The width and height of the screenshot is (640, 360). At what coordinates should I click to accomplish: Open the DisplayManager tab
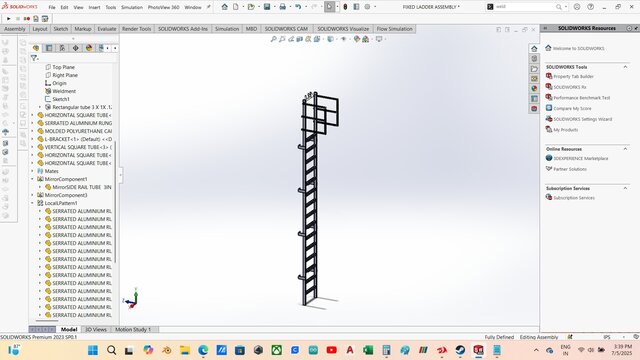point(89,48)
